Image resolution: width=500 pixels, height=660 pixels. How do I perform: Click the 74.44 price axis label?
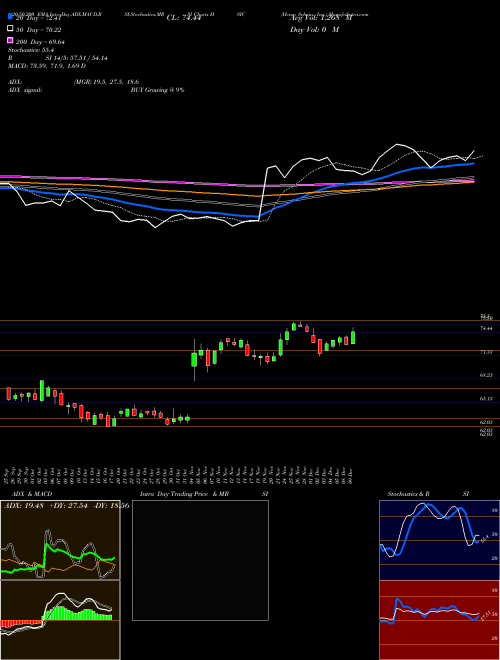[486, 328]
